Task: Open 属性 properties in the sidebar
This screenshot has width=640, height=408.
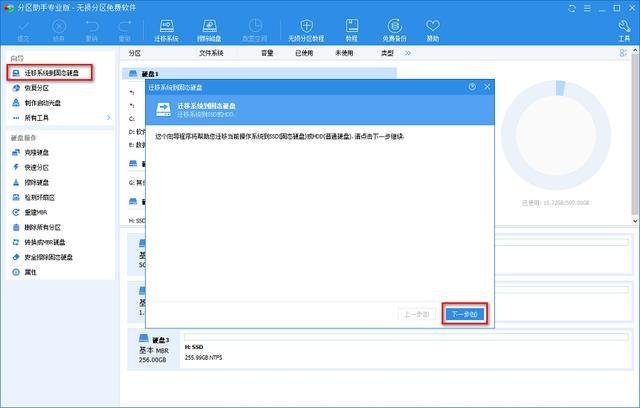Action: click(24, 272)
